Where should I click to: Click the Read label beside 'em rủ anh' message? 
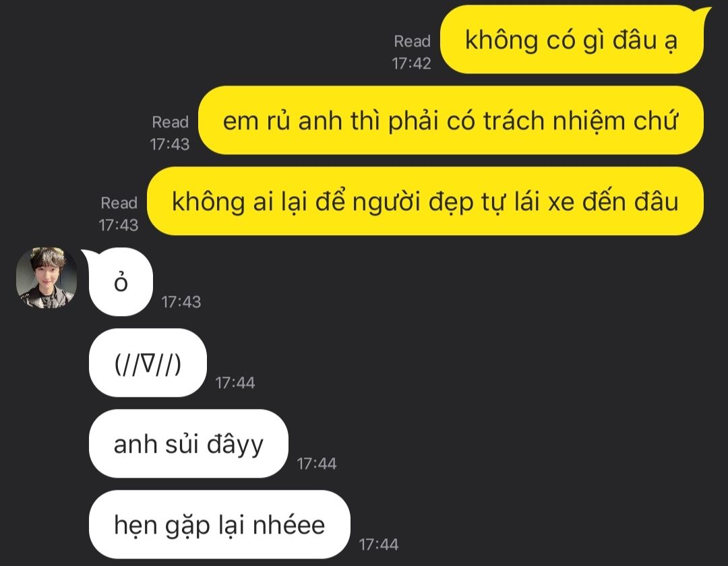click(170, 122)
